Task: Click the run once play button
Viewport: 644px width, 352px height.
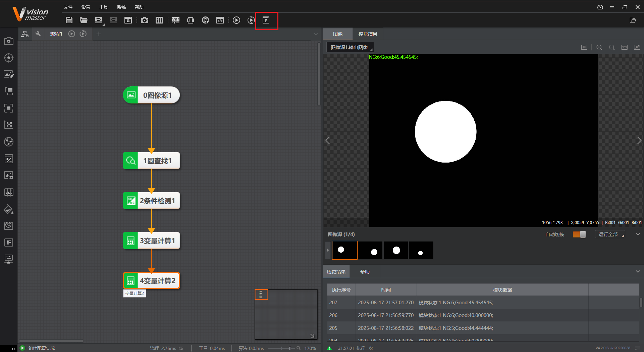Action: point(236,20)
